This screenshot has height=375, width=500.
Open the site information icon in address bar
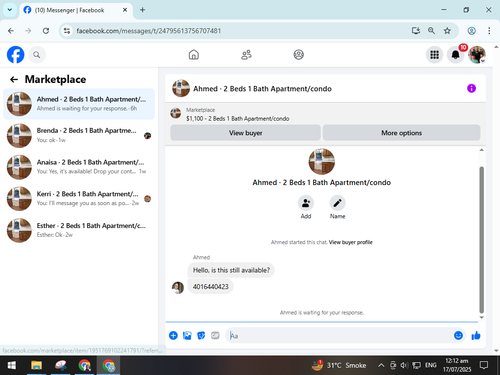coord(67,31)
